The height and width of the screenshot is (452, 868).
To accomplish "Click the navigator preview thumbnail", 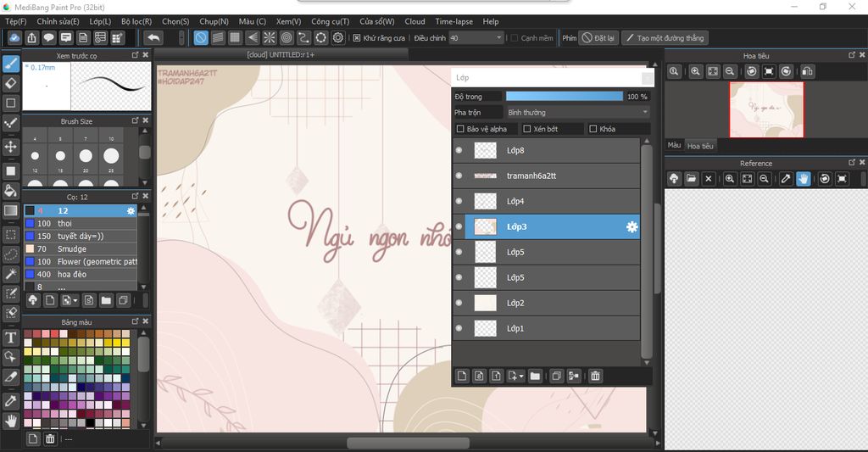I will click(766, 109).
